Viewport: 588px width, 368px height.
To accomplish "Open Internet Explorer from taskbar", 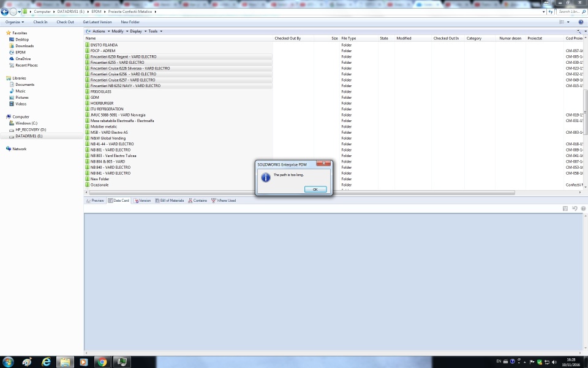I will (46, 362).
